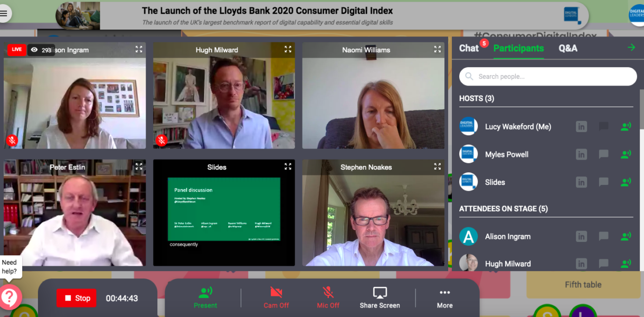Select Alison Ingram in attendees list
The image size is (644, 317).
[508, 237]
